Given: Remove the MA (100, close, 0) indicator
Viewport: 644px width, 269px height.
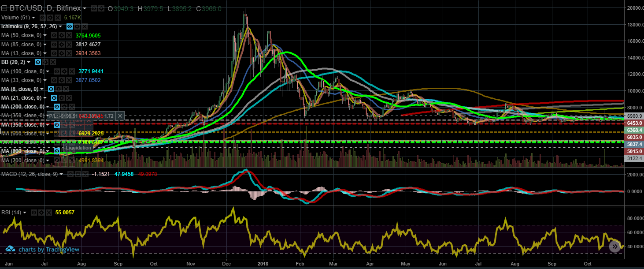Looking at the screenshot, I should 72,71.
